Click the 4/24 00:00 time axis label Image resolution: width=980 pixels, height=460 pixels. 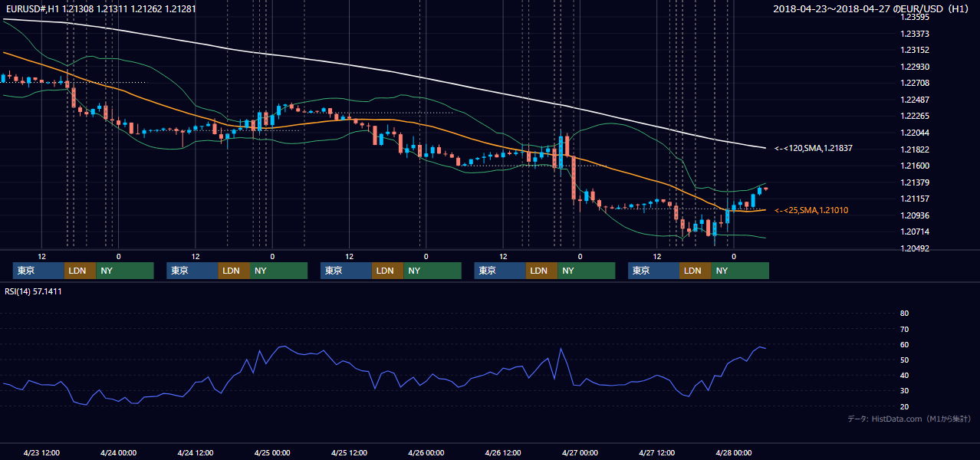pyautogui.click(x=118, y=452)
